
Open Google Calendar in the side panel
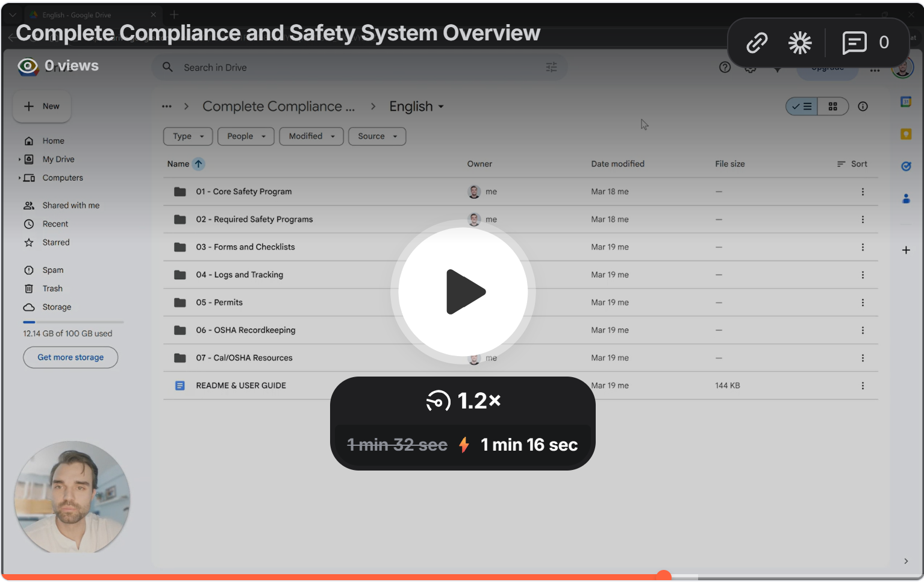[906, 102]
